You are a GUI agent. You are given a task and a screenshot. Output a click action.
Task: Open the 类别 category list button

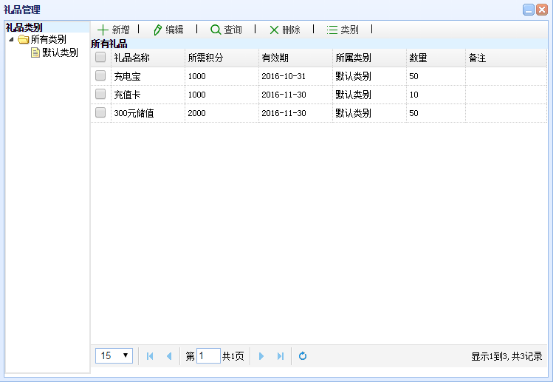342,30
